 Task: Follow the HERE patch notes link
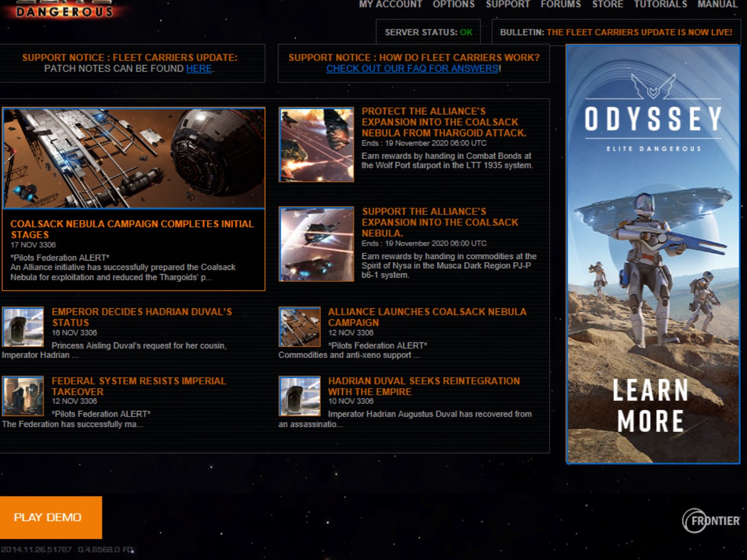click(199, 68)
